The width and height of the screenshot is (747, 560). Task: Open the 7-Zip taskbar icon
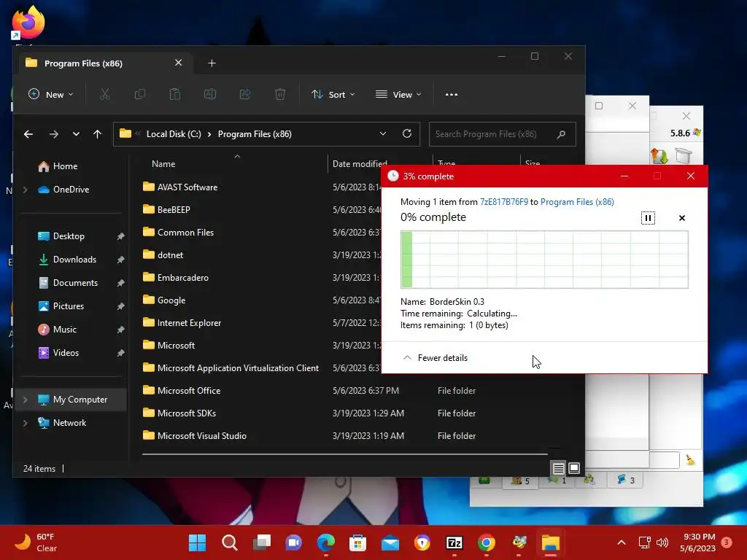pyautogui.click(x=454, y=542)
